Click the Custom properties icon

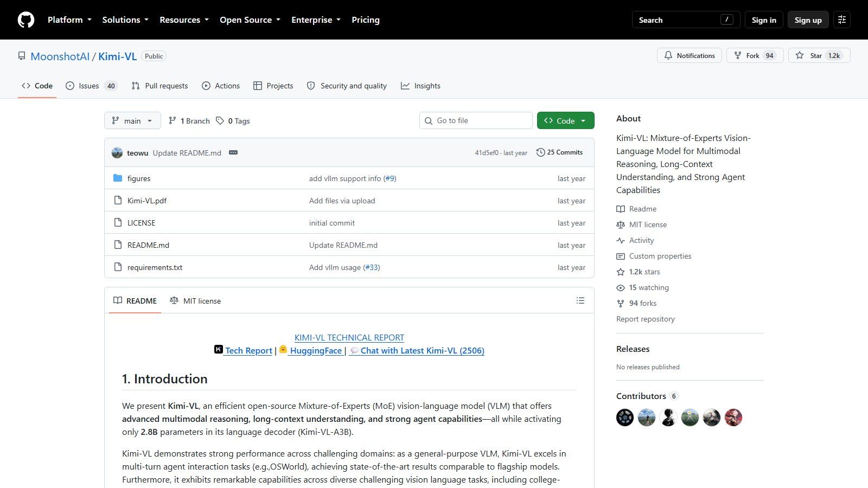tap(621, 256)
